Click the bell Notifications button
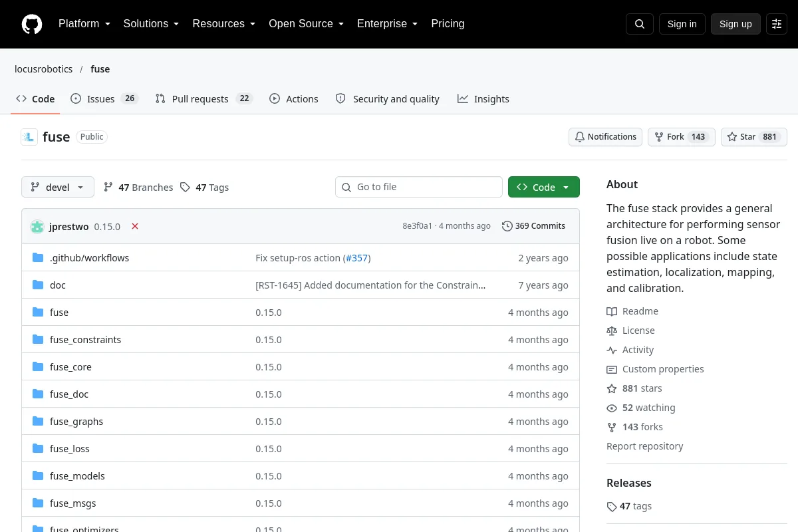The height and width of the screenshot is (532, 798). point(605,137)
